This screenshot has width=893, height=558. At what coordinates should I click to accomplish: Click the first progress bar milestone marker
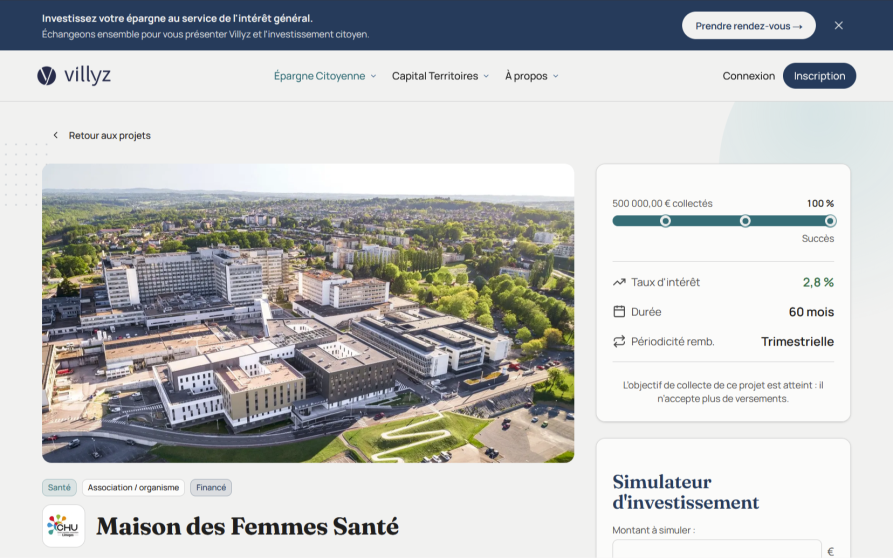tap(665, 221)
